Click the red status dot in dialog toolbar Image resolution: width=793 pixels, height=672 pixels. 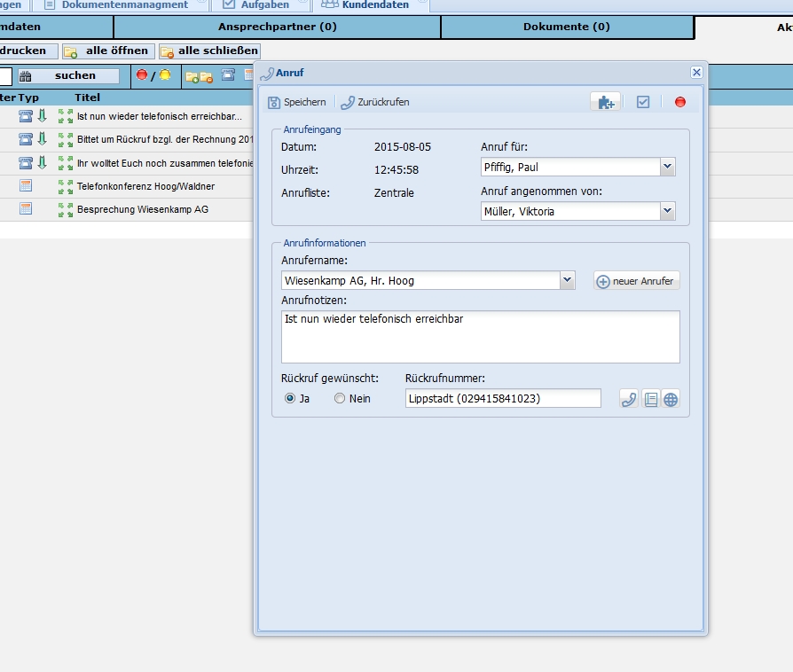coord(680,102)
